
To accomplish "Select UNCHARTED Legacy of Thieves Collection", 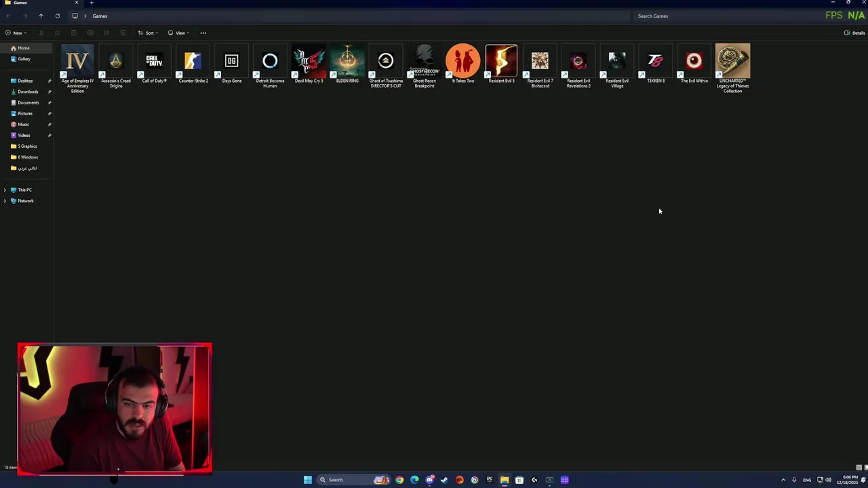I will pos(732,68).
